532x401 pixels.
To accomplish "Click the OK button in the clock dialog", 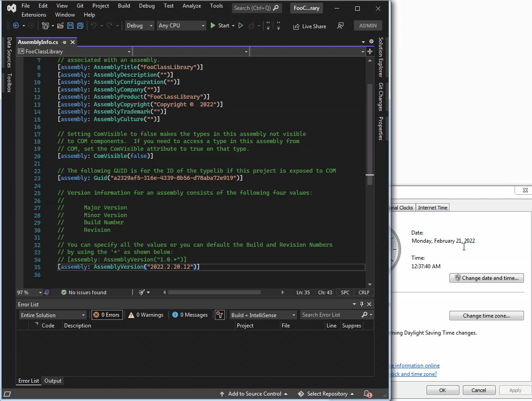I will (443, 390).
